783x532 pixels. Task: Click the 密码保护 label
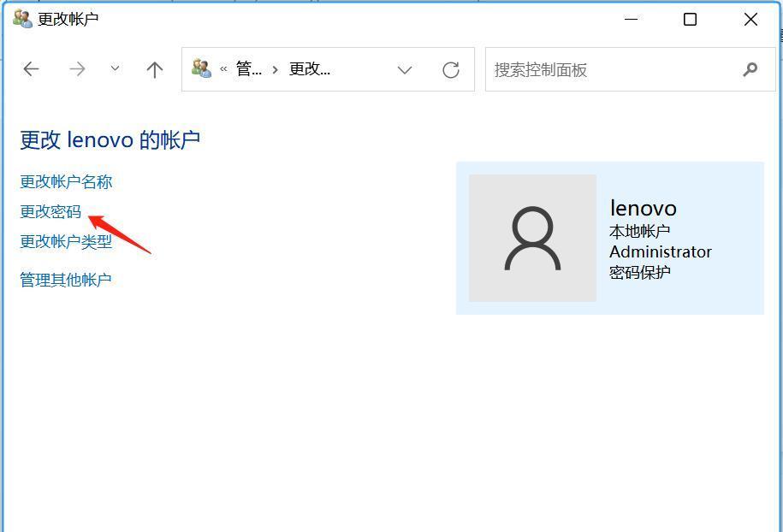click(x=640, y=273)
